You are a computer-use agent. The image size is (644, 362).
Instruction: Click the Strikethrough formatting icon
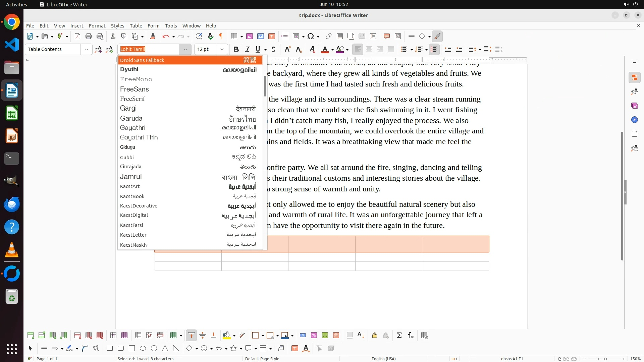point(273,49)
